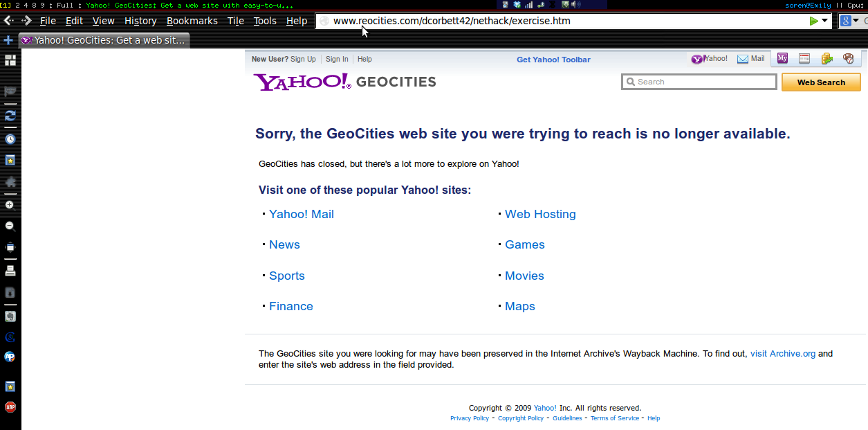Click the Yahoo search input field

click(x=699, y=82)
